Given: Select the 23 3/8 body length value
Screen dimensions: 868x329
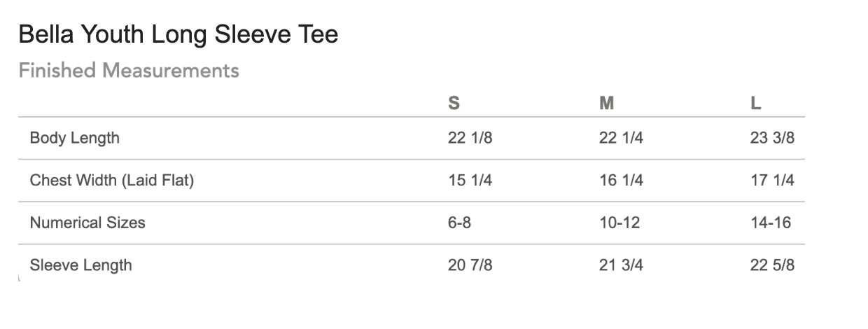Looking at the screenshot, I should coord(772,138).
